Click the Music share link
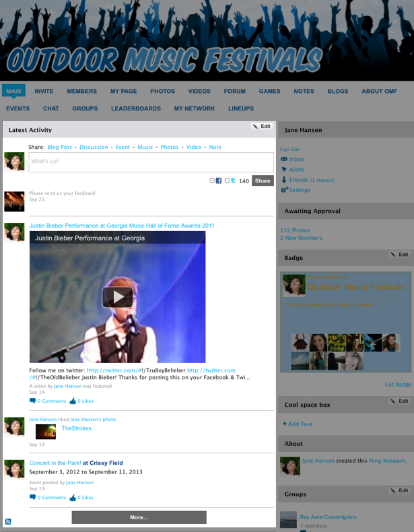414x532 pixels. click(x=145, y=147)
